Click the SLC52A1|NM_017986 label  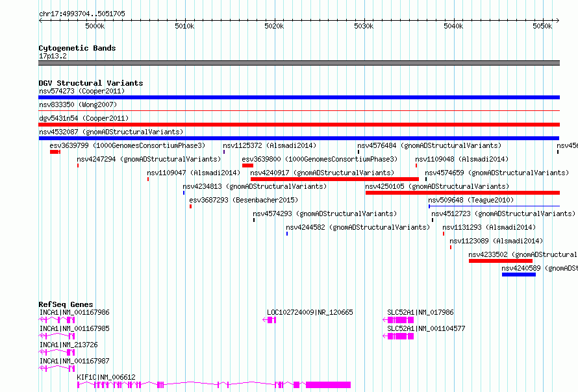420,312
